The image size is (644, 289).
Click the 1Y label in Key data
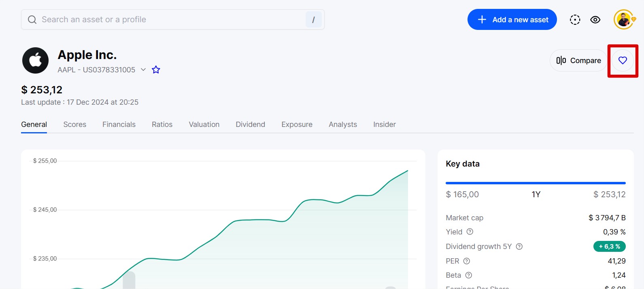click(x=536, y=194)
